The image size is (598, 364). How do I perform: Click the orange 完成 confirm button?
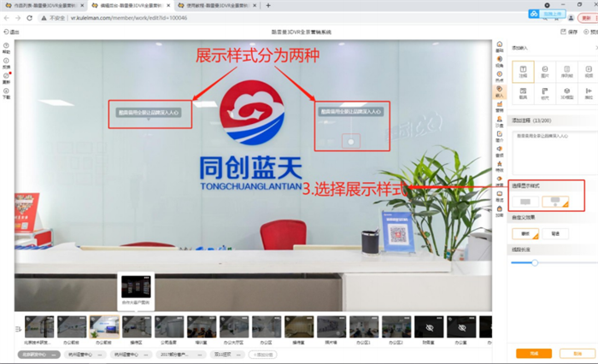[534, 353]
